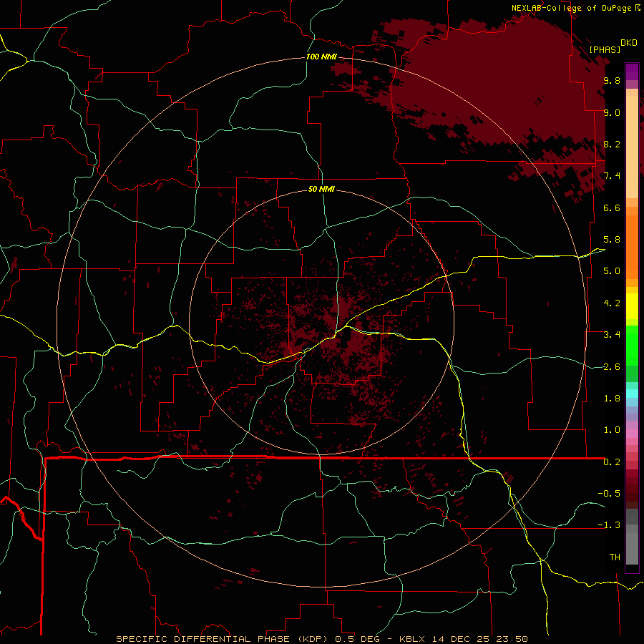
Task: Click the 2.6 scale label
Action: 612,367
